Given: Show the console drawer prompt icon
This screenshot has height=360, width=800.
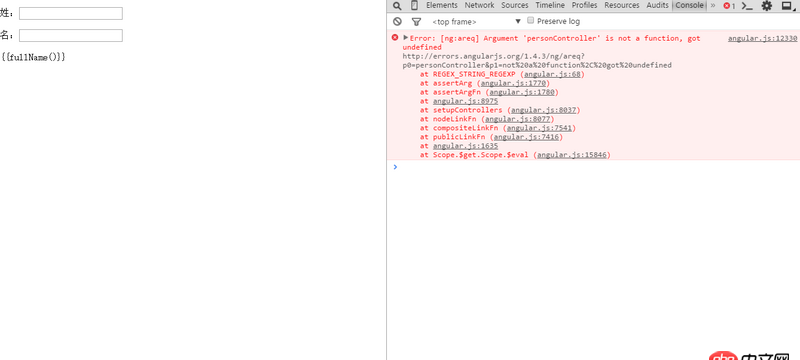Looking at the screenshot, I should click(x=747, y=6).
